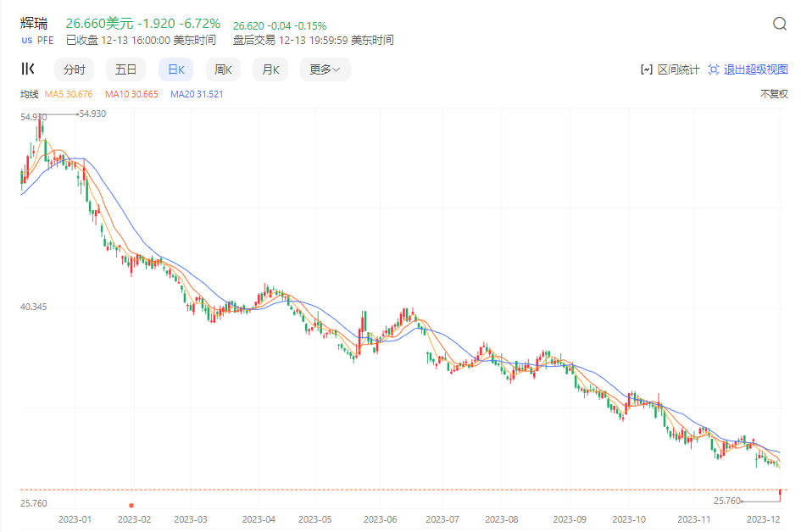Click the latest candlestick at 2023-12
This screenshot has height=532, width=801.
tap(780, 492)
